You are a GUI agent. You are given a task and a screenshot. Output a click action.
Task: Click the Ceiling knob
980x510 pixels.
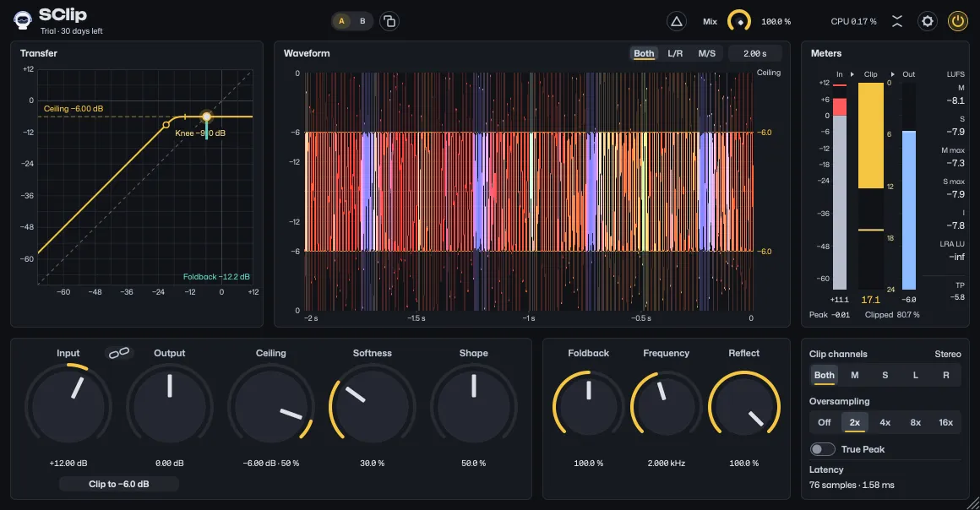point(270,407)
